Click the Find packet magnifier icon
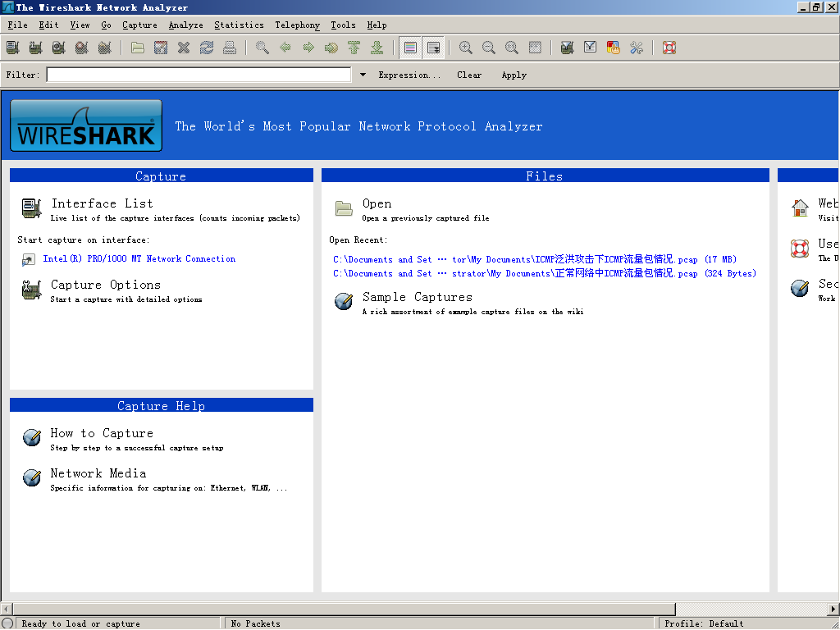 coord(262,48)
